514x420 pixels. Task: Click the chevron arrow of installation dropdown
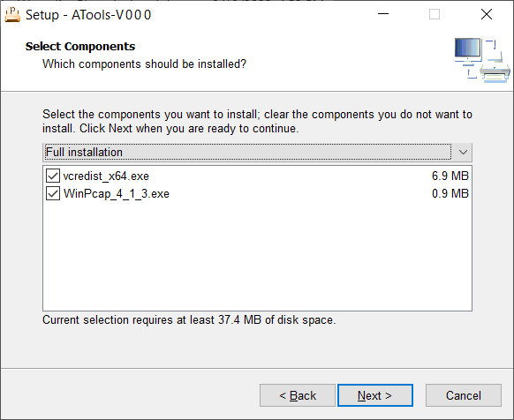[463, 153]
